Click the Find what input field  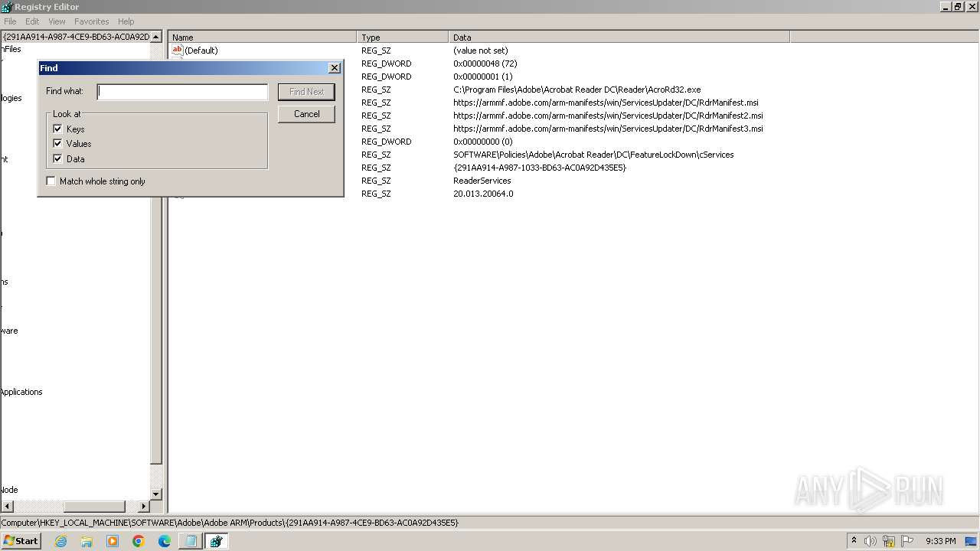[182, 92]
